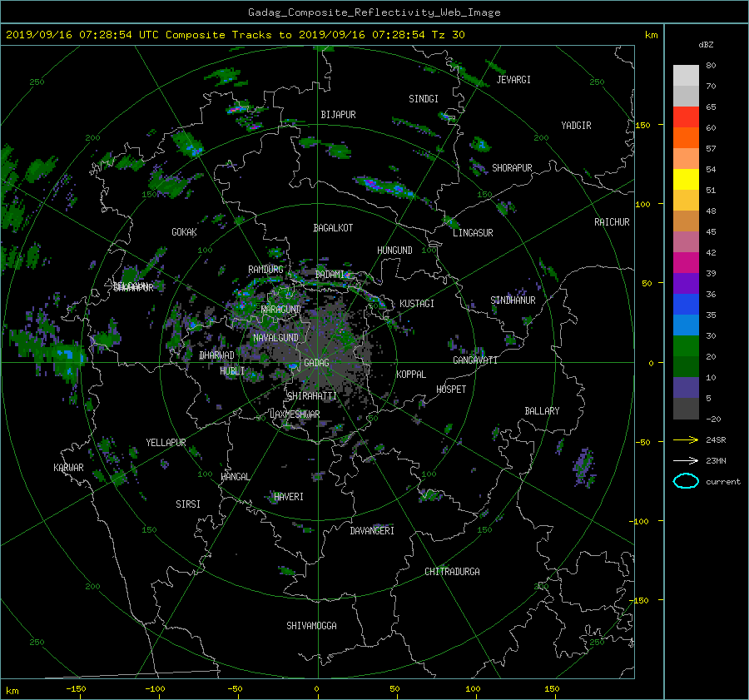The height and width of the screenshot is (700, 749).
Task: Click the DHARWAD city label
Action: point(216,355)
